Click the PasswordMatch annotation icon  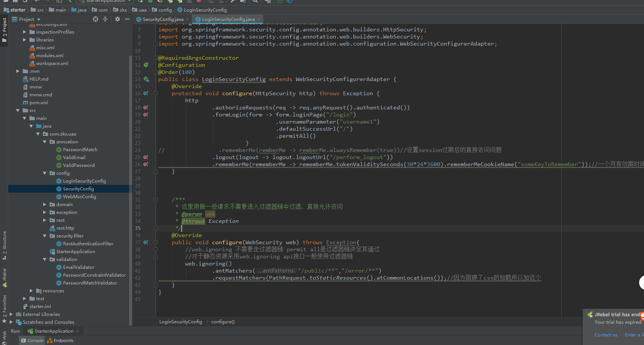tap(59, 150)
